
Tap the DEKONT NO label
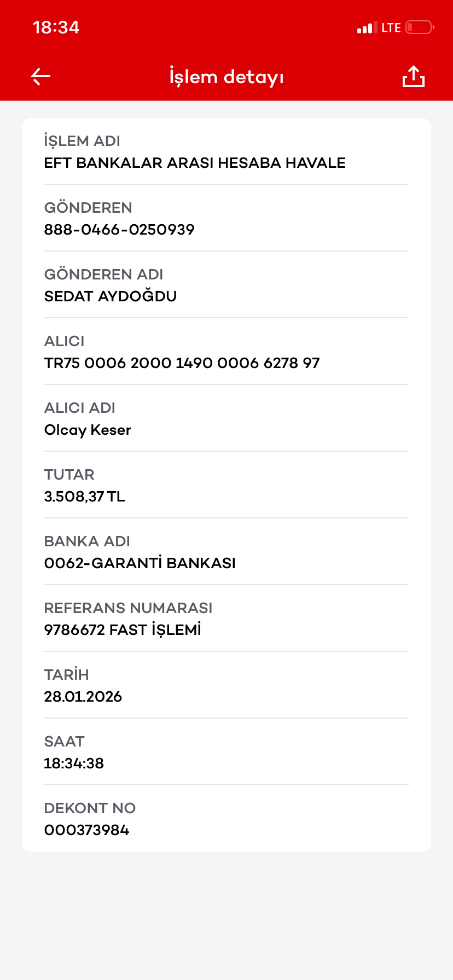pos(90,808)
